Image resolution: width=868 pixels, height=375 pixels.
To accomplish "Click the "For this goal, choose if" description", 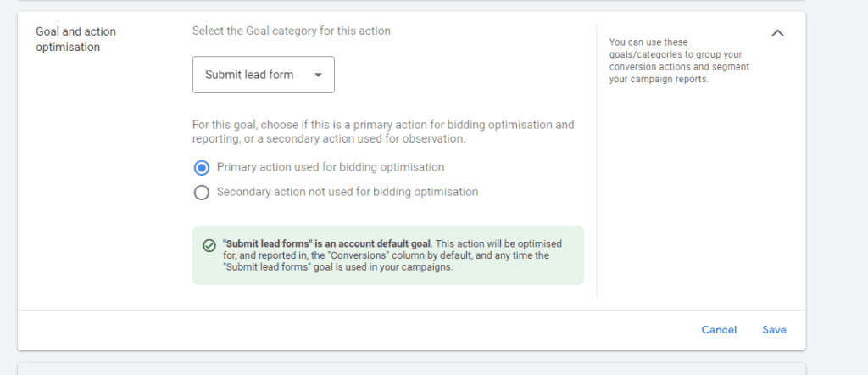I will 383,132.
